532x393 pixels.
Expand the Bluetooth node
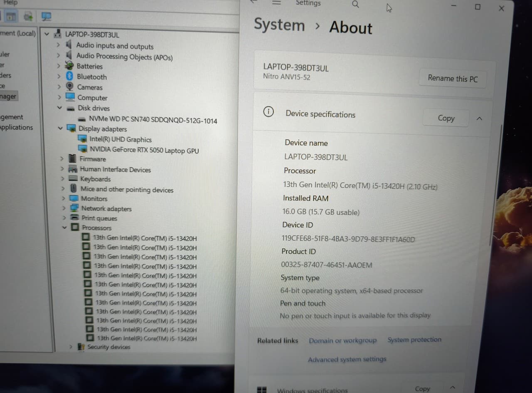(x=59, y=76)
